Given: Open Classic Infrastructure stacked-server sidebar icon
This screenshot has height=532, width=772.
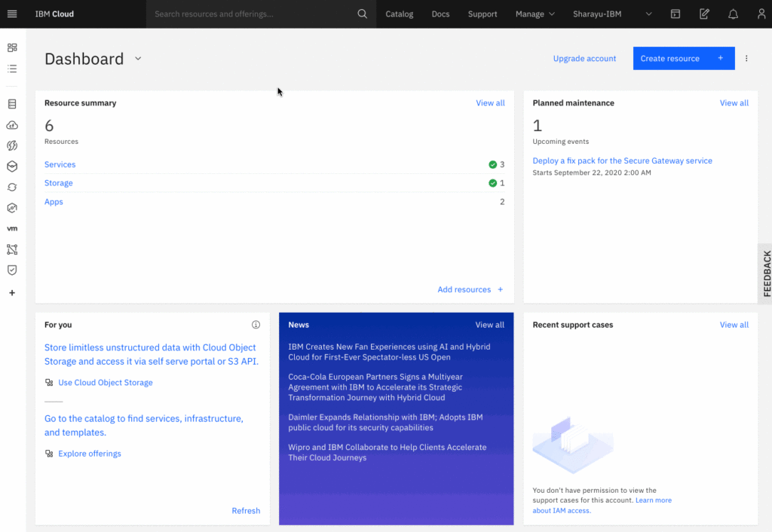Looking at the screenshot, I should [x=12, y=104].
